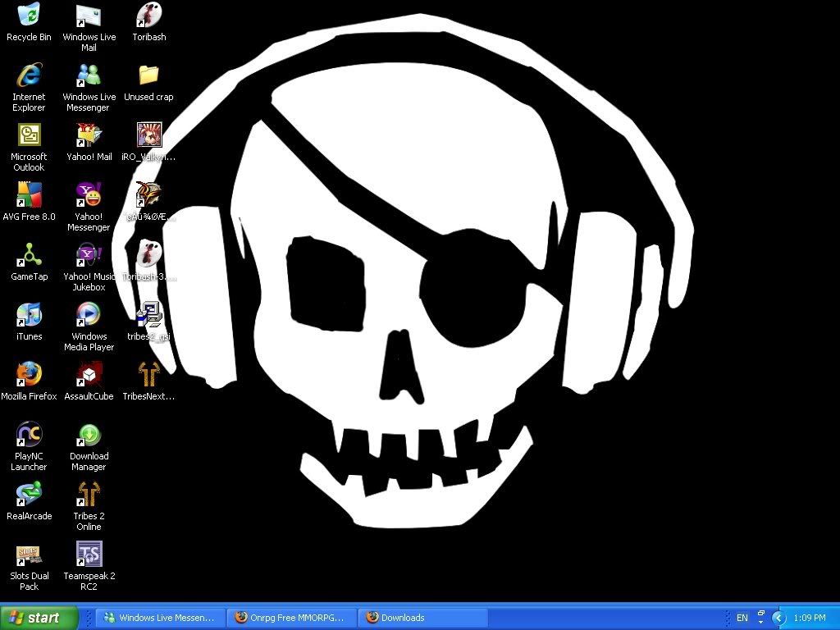Click the Mozilla Firefox desktop shortcut
The width and height of the screenshot is (840, 630).
[x=29, y=375]
